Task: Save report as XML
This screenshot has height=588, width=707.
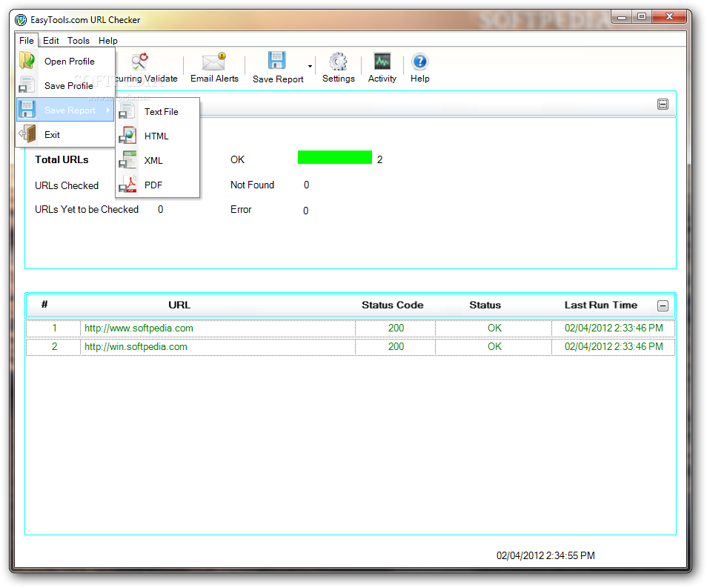Action: click(158, 161)
